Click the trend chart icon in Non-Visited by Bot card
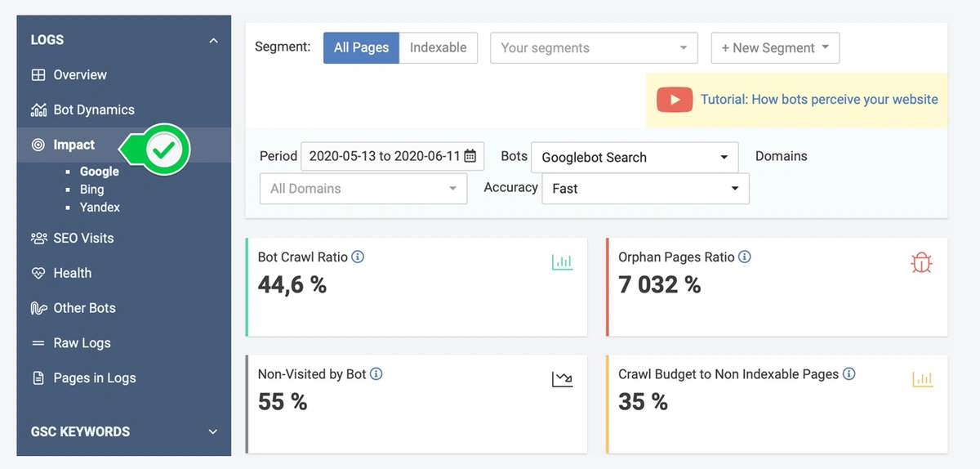 tap(562, 379)
